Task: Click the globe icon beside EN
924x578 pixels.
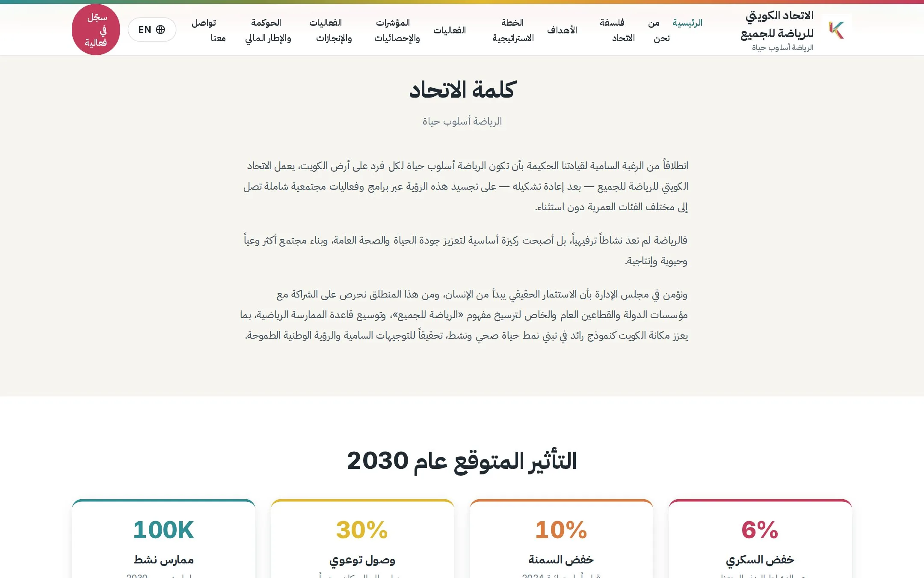Action: 160,30
